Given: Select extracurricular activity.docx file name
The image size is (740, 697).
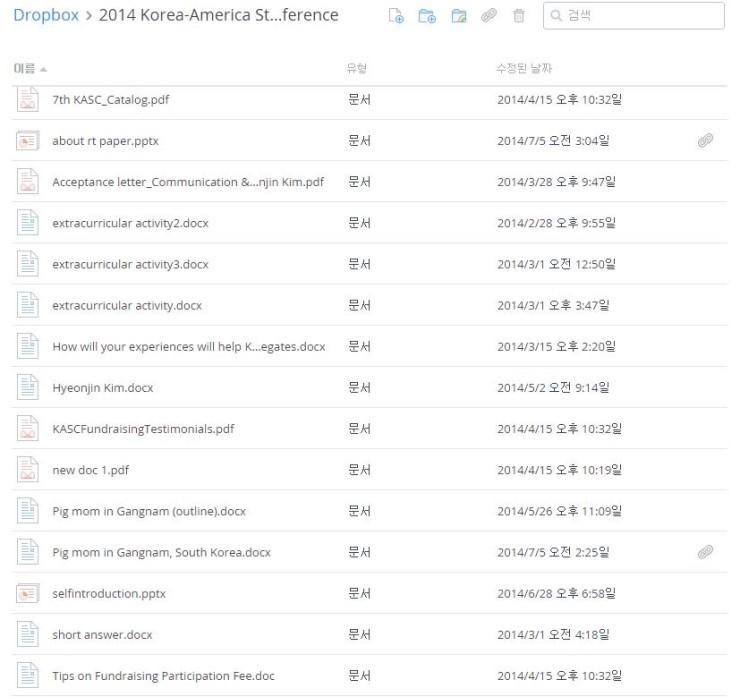Looking at the screenshot, I should [127, 305].
